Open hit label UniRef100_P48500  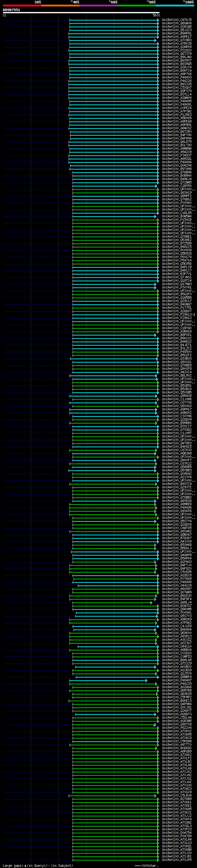(x=177, y=352)
